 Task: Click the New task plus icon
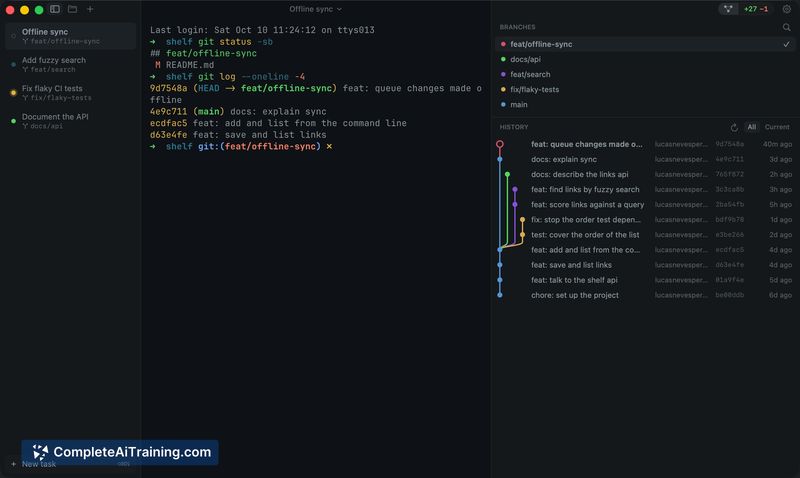[x=13, y=464]
